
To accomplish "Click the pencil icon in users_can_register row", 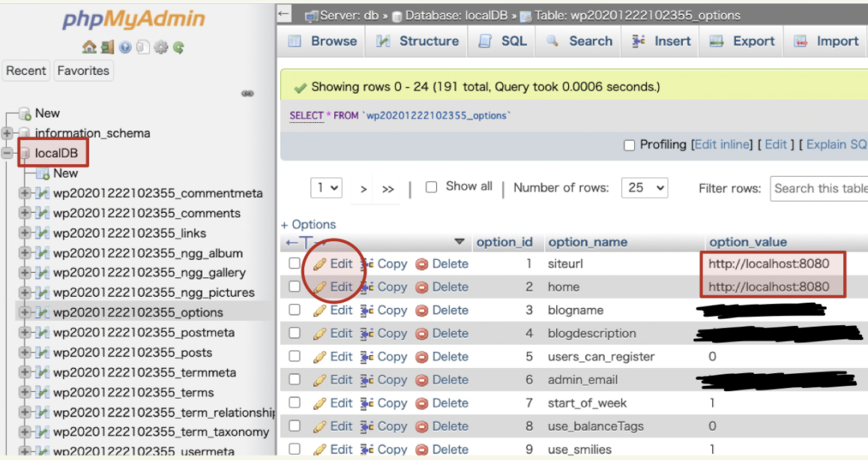I will tap(319, 357).
